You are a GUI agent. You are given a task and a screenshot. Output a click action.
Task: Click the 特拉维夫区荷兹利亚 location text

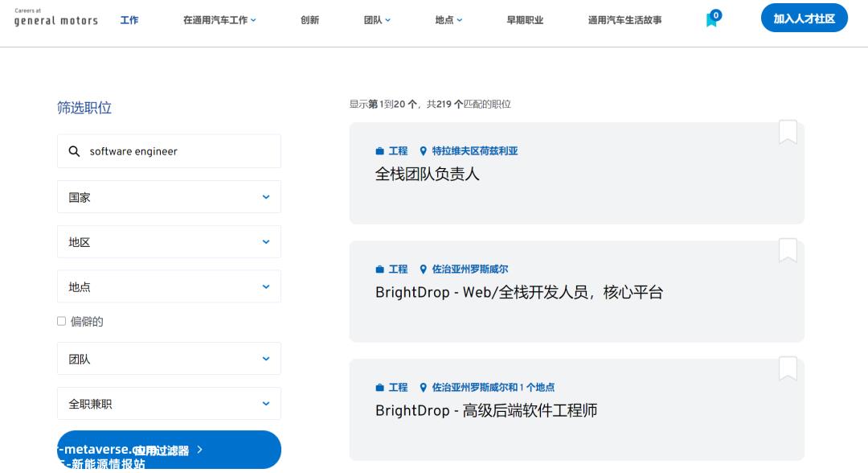pos(475,150)
